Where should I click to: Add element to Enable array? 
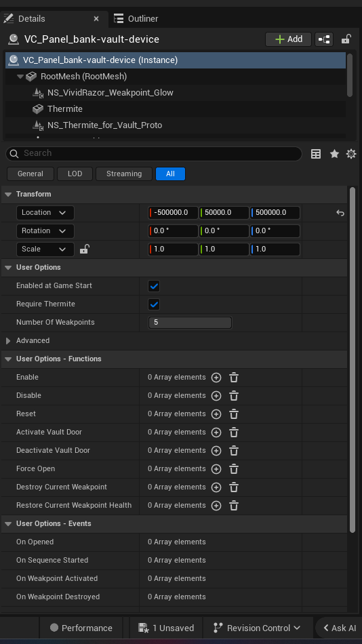[216, 378]
